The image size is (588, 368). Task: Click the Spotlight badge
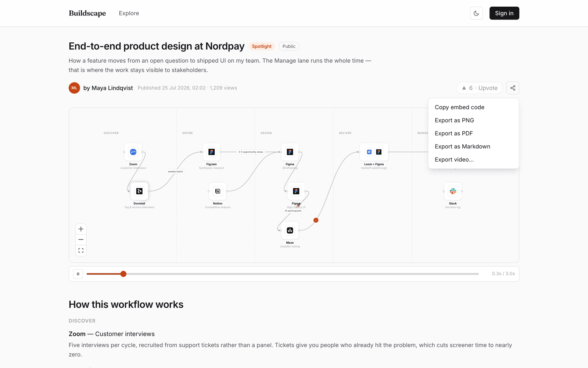click(262, 46)
